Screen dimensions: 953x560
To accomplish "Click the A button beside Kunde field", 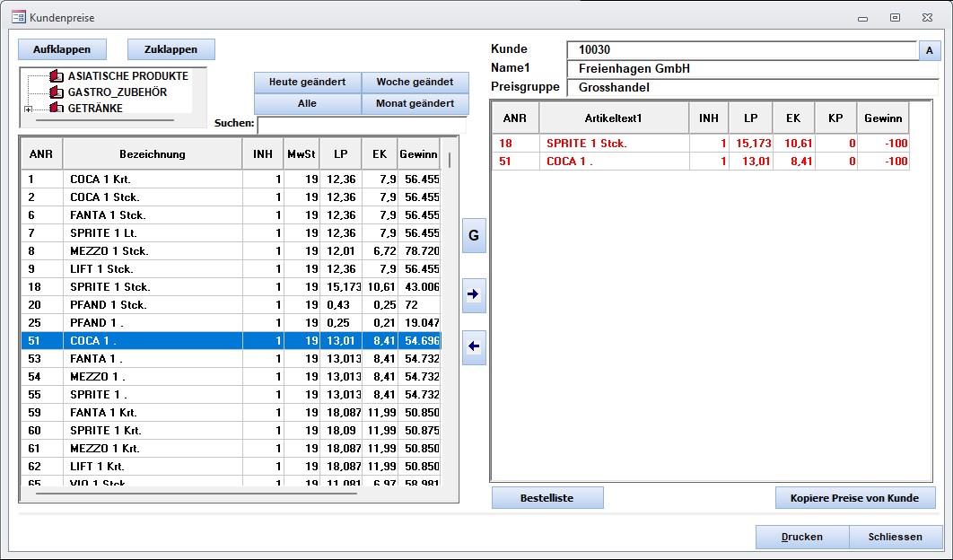I will point(930,51).
